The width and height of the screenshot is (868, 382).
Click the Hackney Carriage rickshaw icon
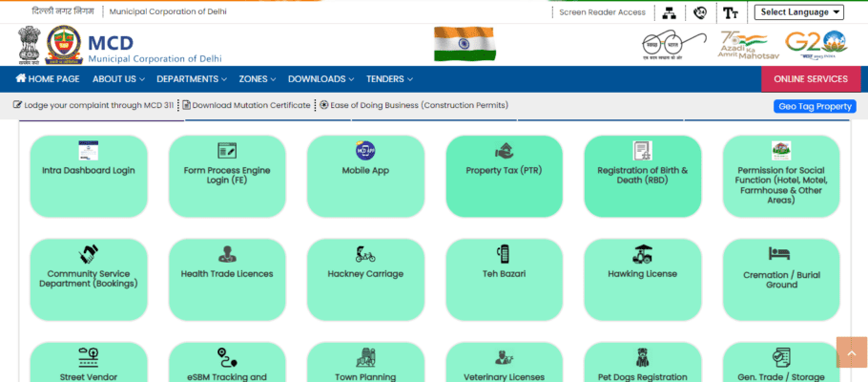pos(365,254)
